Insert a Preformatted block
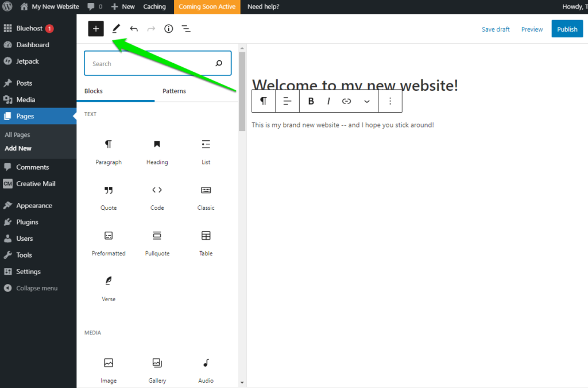The height and width of the screenshot is (388, 588). tap(109, 244)
